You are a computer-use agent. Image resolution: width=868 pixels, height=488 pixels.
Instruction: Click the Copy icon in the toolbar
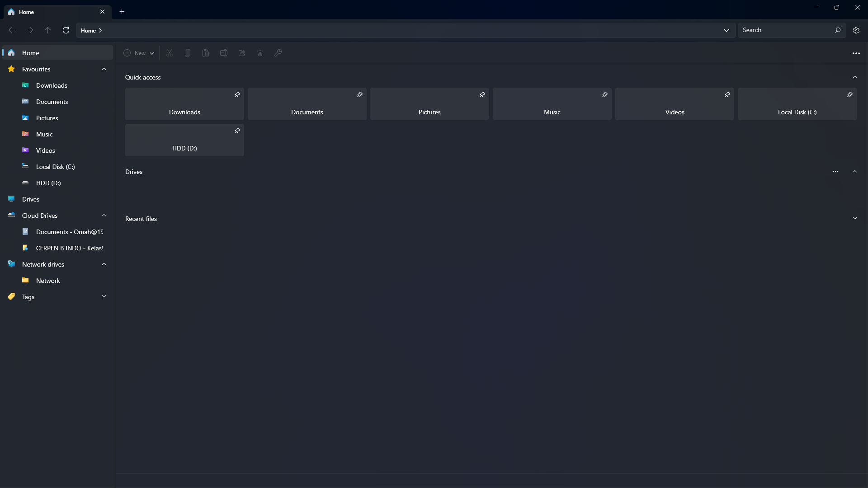coord(188,53)
